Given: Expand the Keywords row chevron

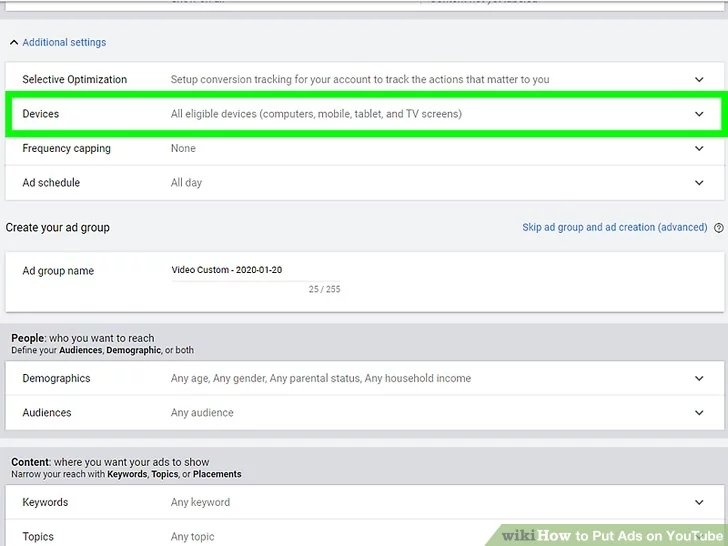Looking at the screenshot, I should [699, 502].
